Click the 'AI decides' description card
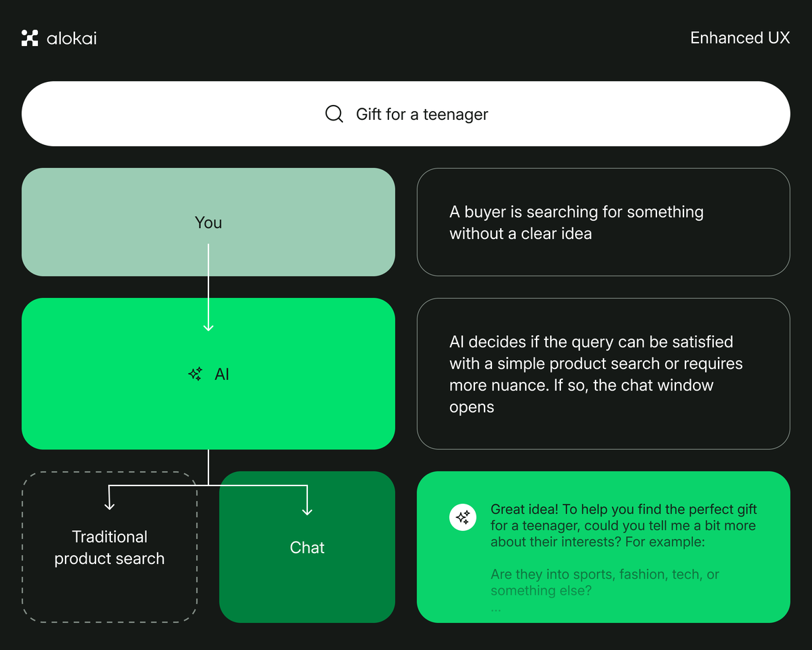This screenshot has width=812, height=650. (603, 374)
